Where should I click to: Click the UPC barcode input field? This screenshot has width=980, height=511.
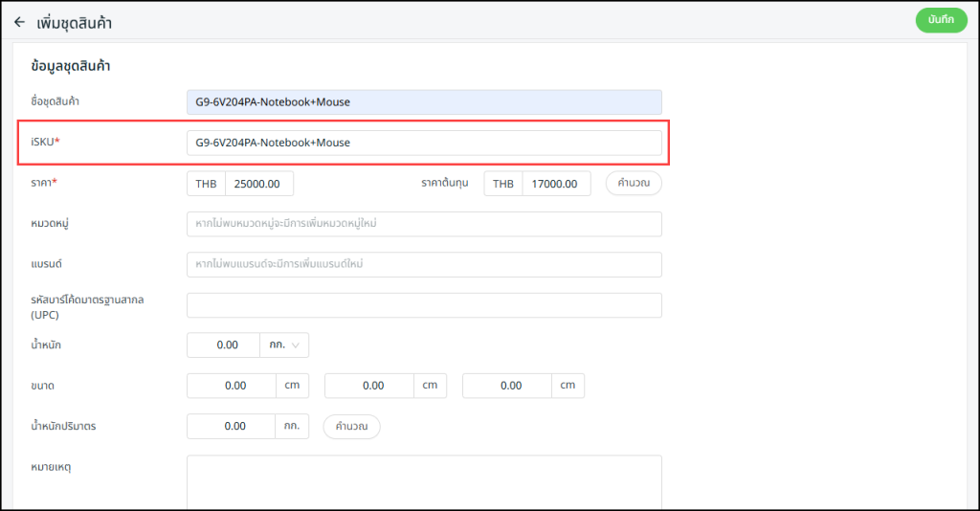pyautogui.click(x=424, y=305)
